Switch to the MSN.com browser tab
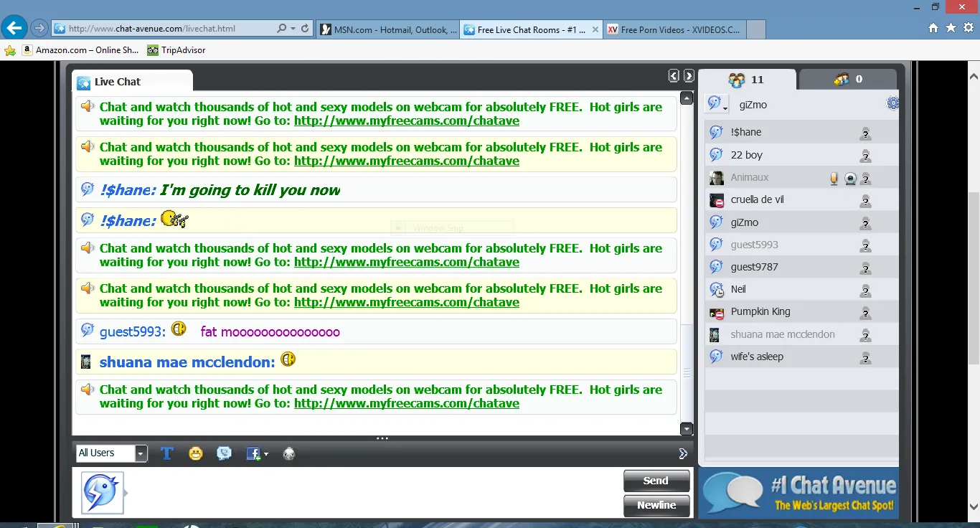 coord(387,29)
